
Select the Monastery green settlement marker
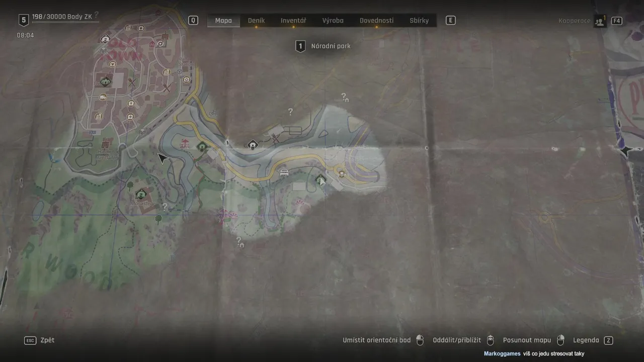pyautogui.click(x=141, y=194)
